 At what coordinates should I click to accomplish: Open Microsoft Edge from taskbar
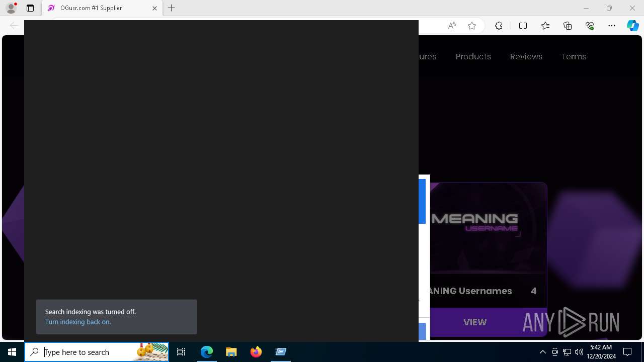[207, 352]
